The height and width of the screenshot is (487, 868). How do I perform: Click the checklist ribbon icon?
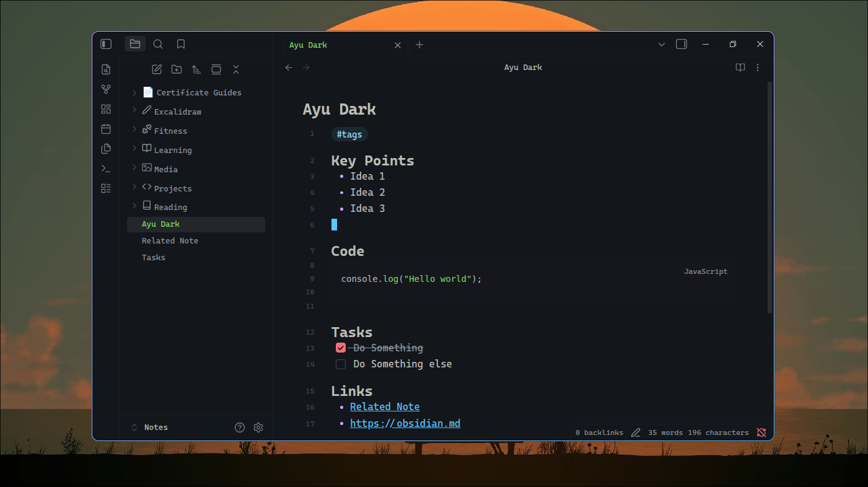click(106, 188)
